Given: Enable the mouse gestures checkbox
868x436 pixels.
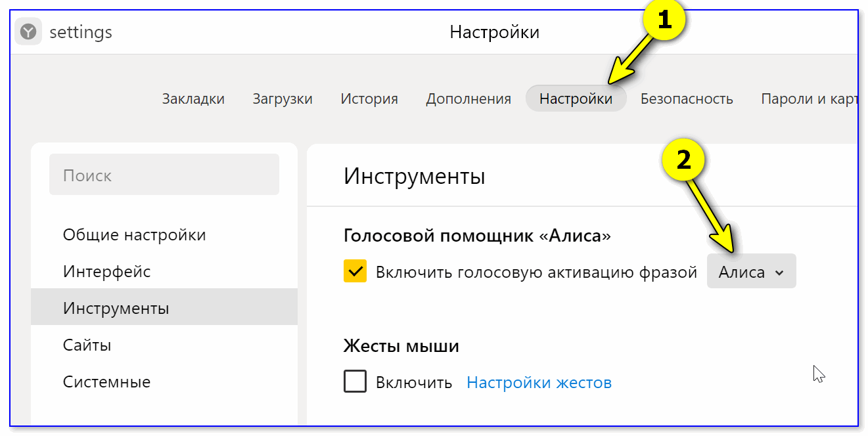Looking at the screenshot, I should pyautogui.click(x=355, y=381).
